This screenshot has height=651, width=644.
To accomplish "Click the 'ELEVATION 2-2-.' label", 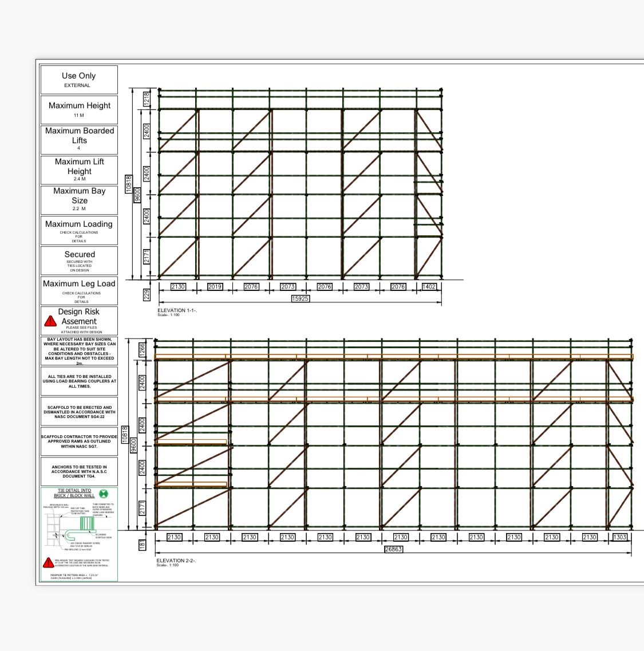I will 176,561.
